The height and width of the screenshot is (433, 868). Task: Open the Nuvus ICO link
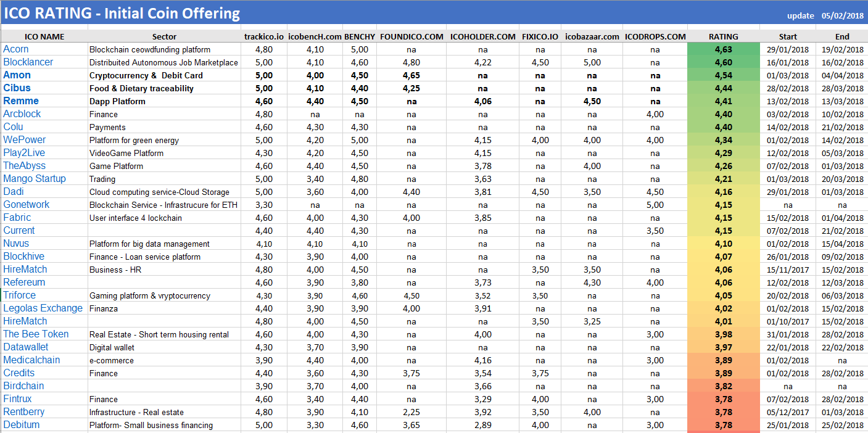16,244
